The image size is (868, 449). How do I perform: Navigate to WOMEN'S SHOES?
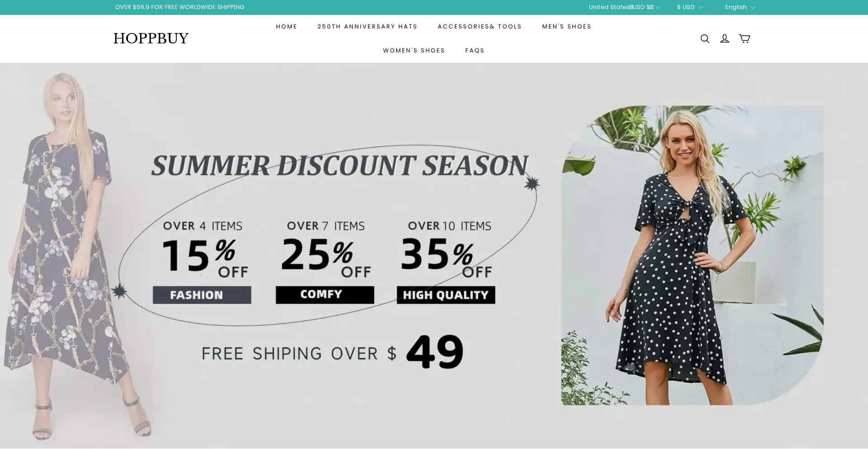click(414, 51)
